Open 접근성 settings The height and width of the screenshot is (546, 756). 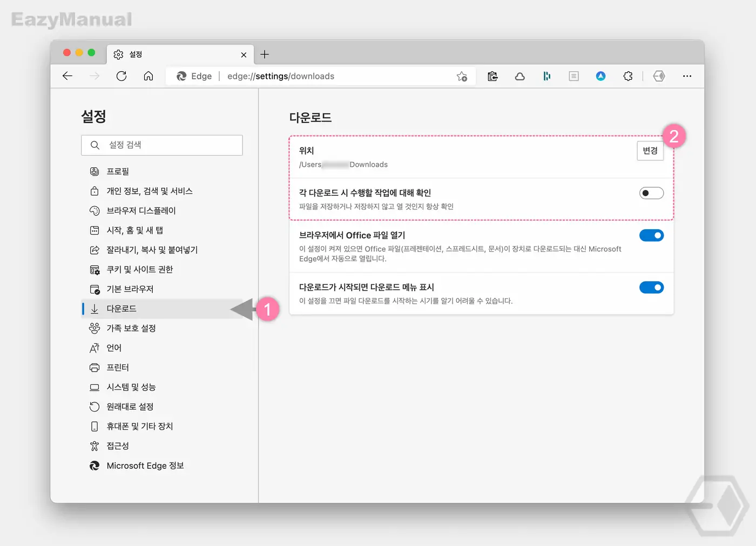point(162,446)
